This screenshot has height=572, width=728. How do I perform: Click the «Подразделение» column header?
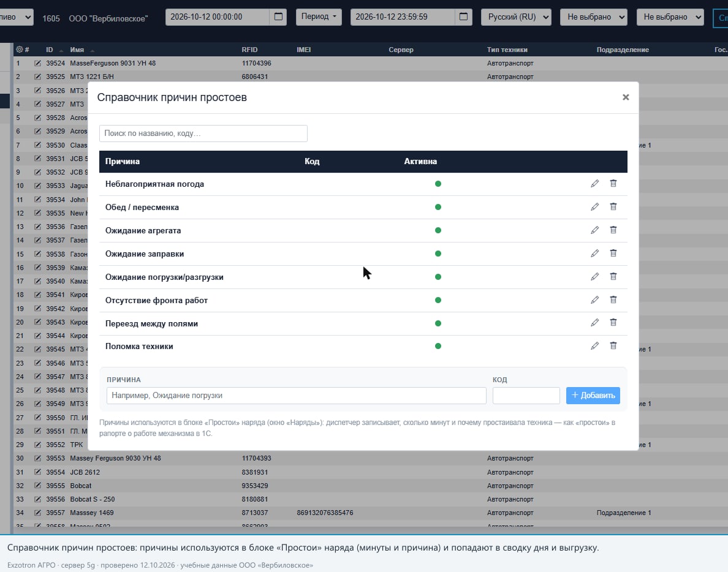(623, 50)
